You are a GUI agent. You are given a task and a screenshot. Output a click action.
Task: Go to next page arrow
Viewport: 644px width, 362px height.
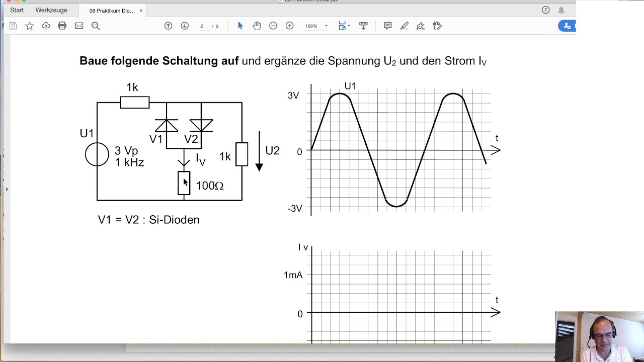point(185,26)
